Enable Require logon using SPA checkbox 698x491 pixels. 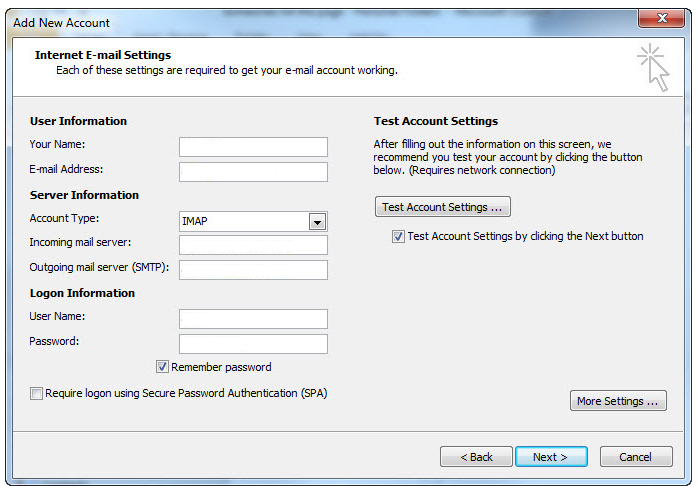tap(36, 394)
